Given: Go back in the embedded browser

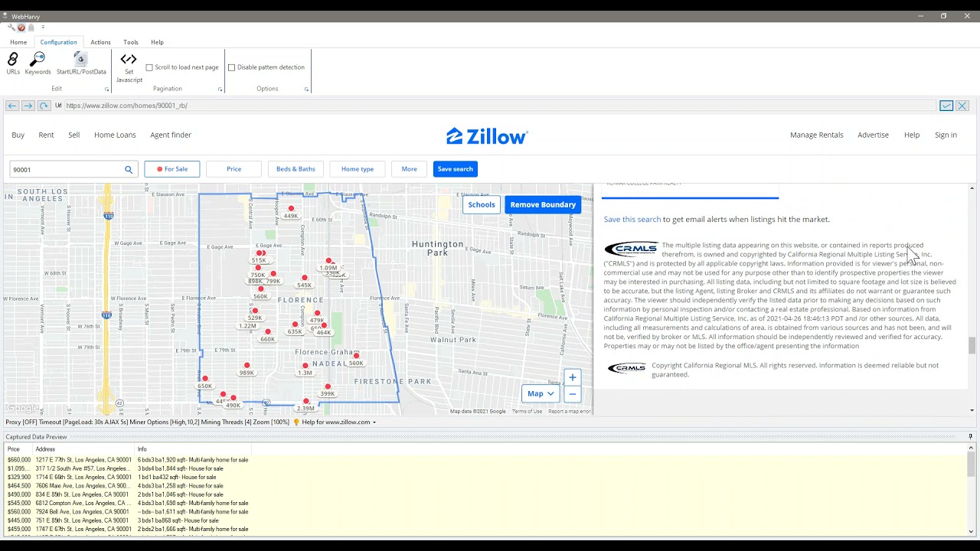Looking at the screenshot, I should [x=11, y=106].
